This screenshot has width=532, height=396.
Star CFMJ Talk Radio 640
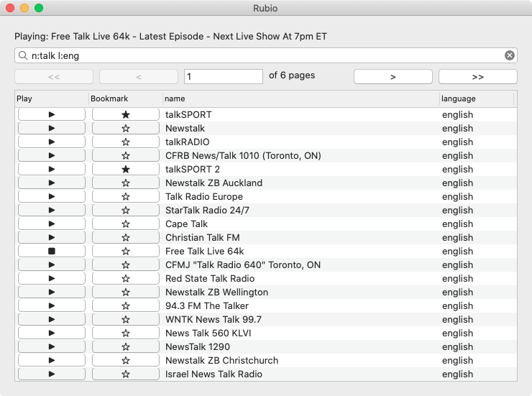(x=126, y=264)
